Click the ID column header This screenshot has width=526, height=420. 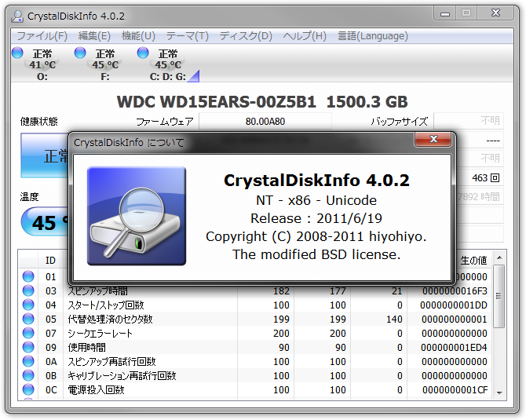(x=50, y=261)
